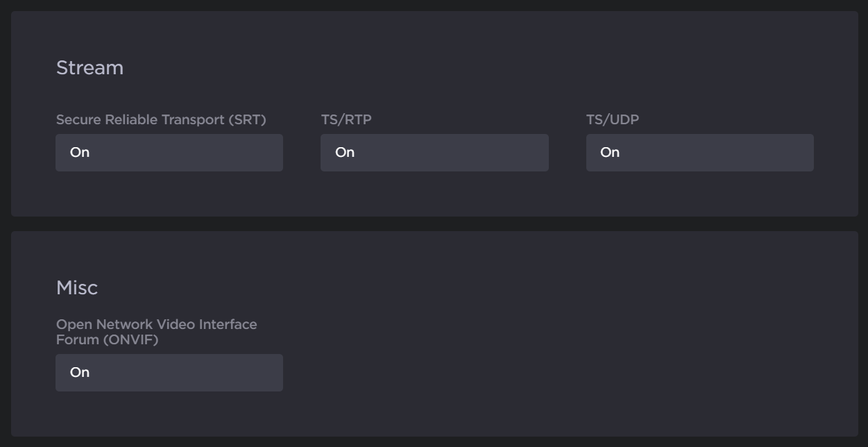
Task: Click the Open Network Video Interface label
Action: [156, 324]
